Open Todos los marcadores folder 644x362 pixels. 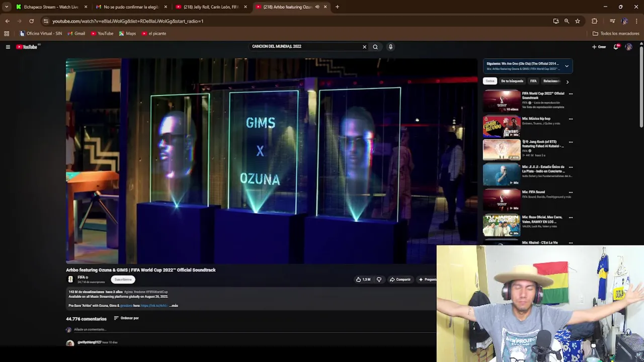[616, 34]
